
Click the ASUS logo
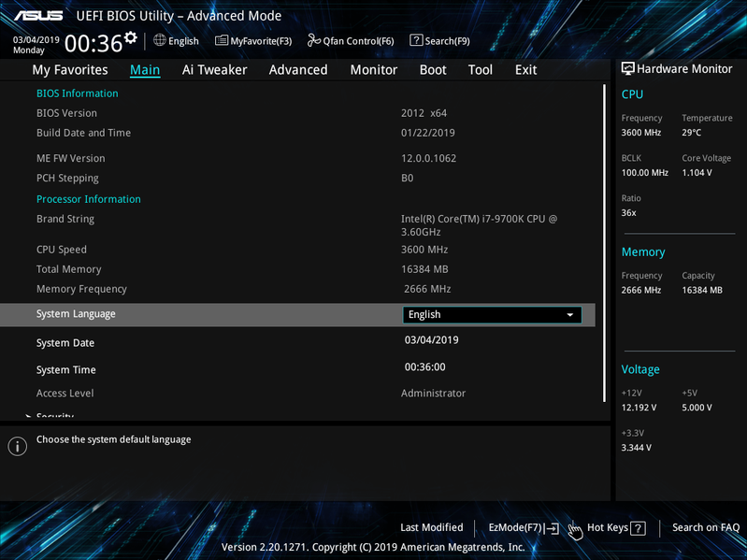coord(38,16)
